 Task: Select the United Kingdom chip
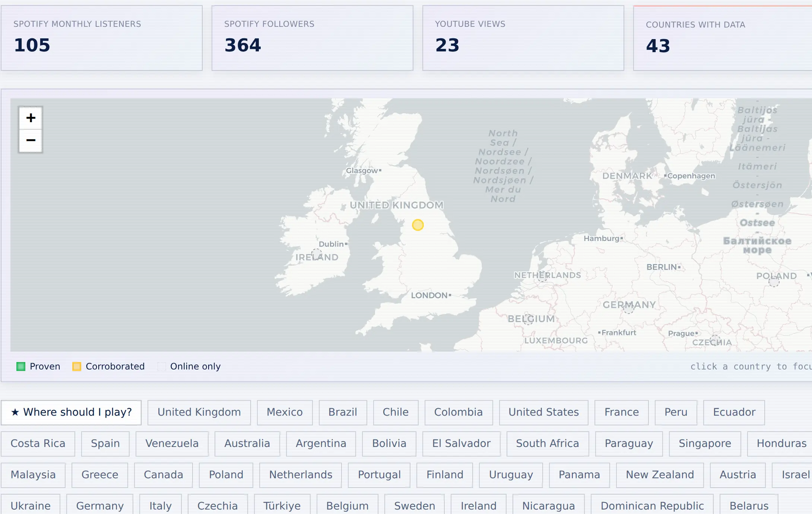click(199, 412)
